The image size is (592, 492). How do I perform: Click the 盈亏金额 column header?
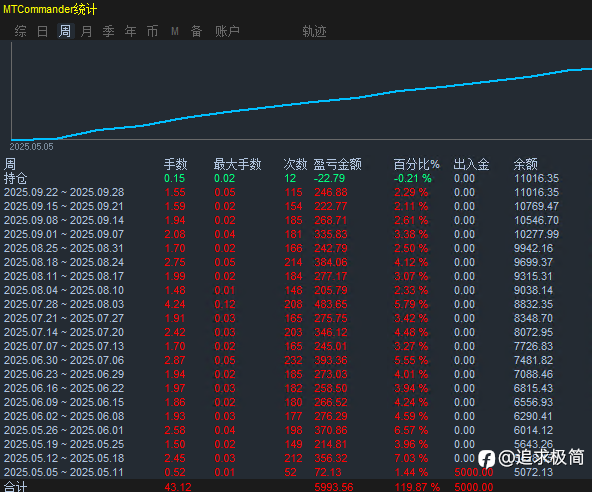coord(338,164)
